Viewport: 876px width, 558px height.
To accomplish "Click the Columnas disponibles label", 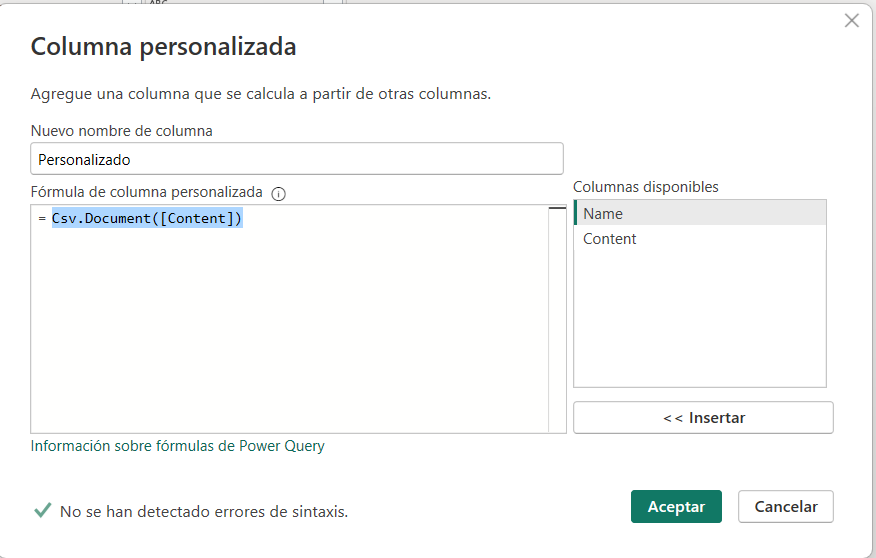I will pyautogui.click(x=646, y=187).
